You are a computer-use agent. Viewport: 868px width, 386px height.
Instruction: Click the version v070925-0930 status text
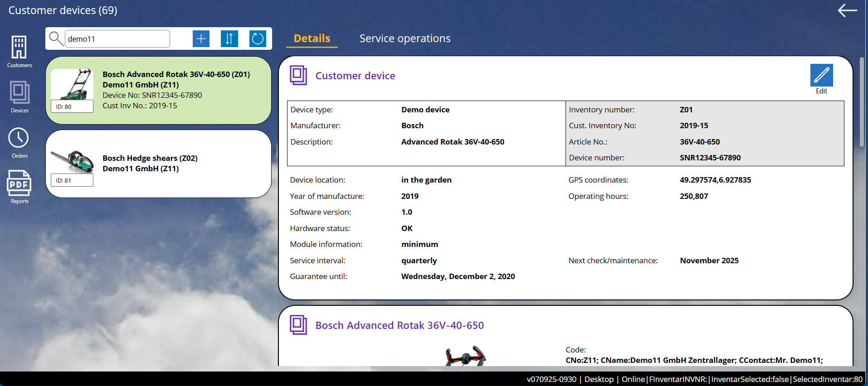[x=551, y=379]
